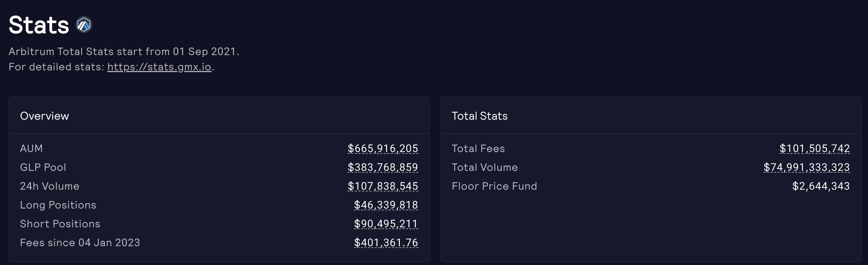
Task: Click the AUM row label
Action: (31, 148)
